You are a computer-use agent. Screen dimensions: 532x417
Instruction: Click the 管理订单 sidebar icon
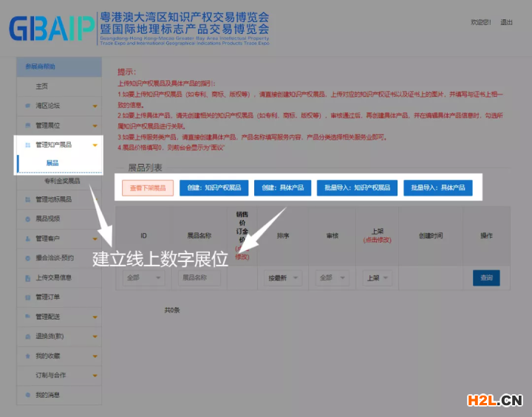coord(28,297)
